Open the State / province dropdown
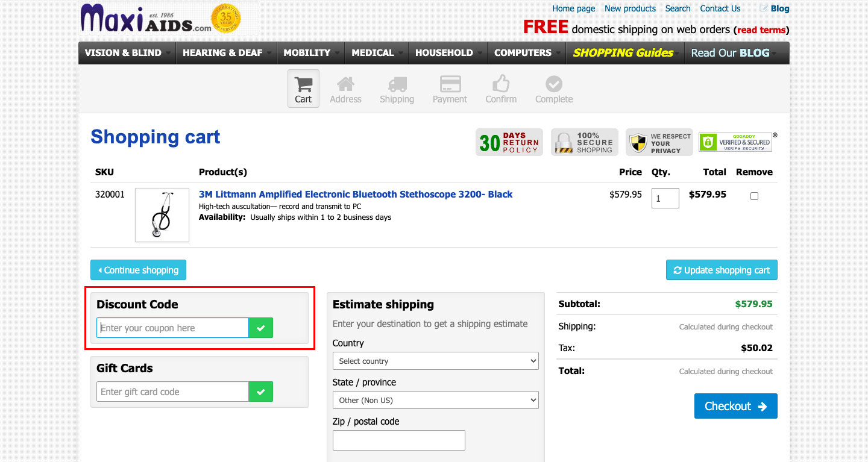 (436, 400)
